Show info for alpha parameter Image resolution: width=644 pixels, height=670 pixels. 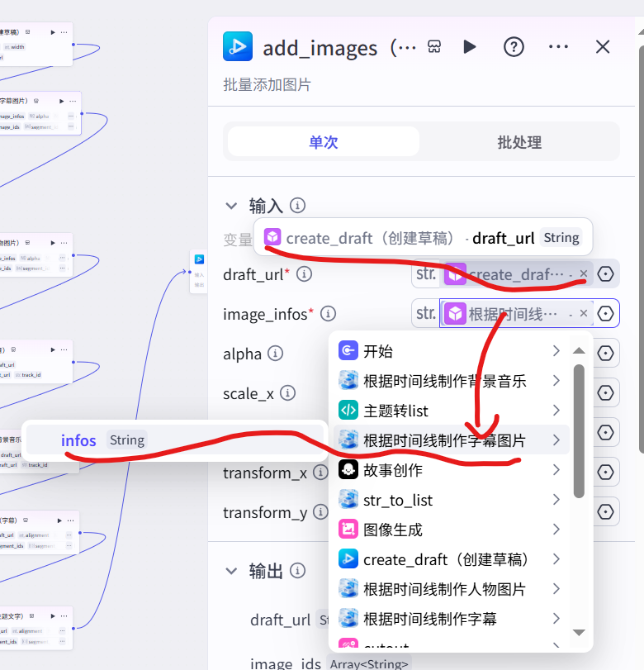[x=275, y=354]
